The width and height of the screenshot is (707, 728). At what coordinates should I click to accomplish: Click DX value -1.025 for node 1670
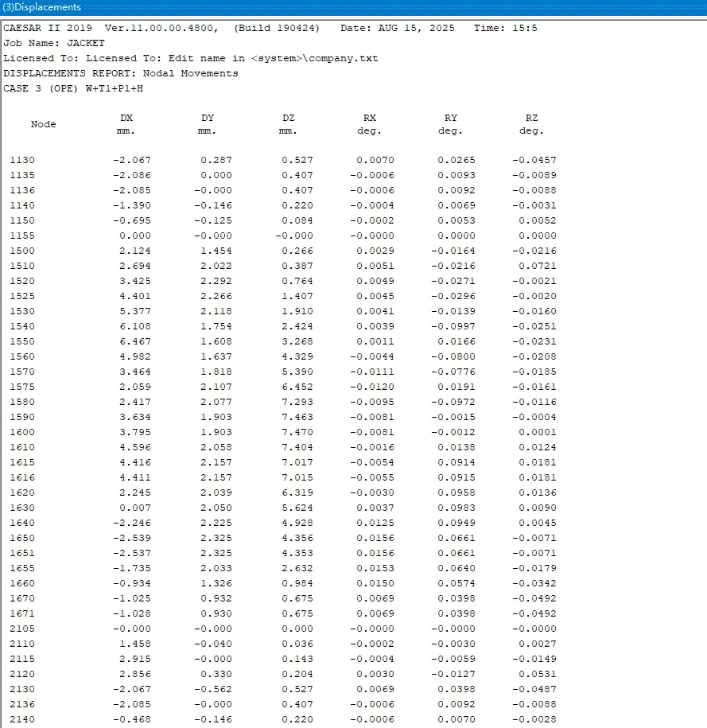pos(132,598)
